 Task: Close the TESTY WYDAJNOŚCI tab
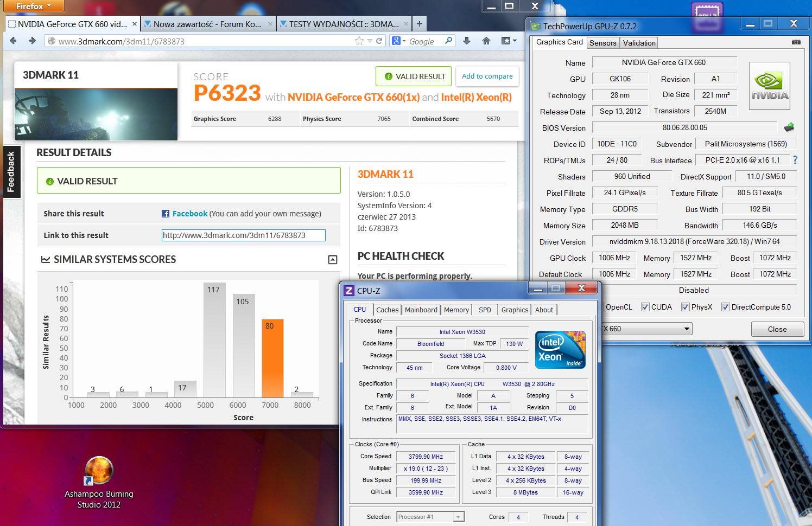(405, 24)
